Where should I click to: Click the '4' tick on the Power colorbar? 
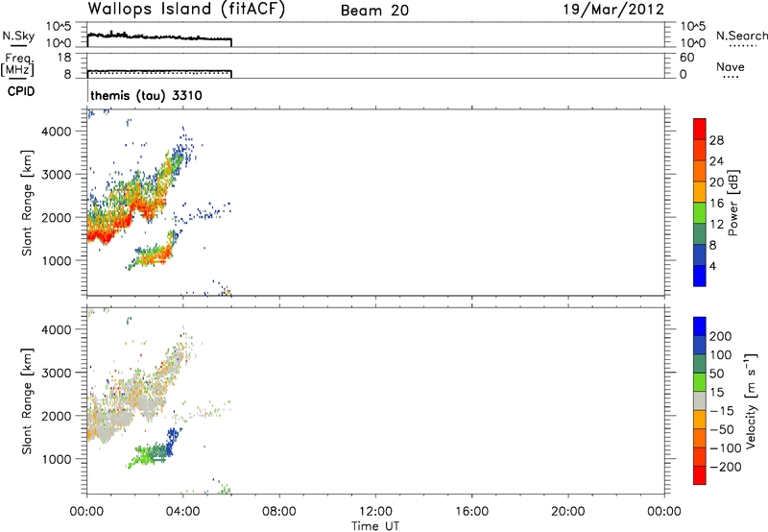pos(713,266)
